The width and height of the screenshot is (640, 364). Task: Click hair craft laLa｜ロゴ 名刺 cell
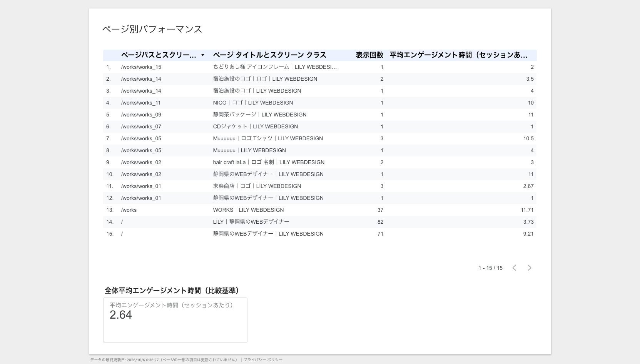click(269, 162)
